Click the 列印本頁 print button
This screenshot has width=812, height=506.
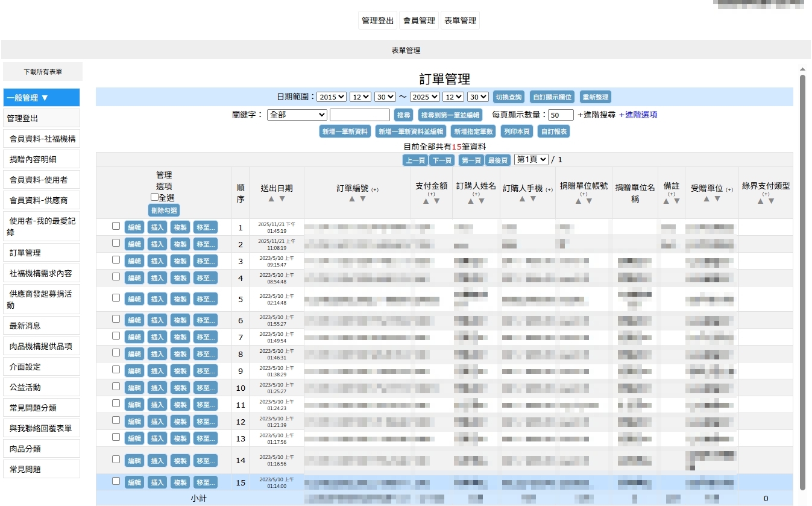coord(516,131)
